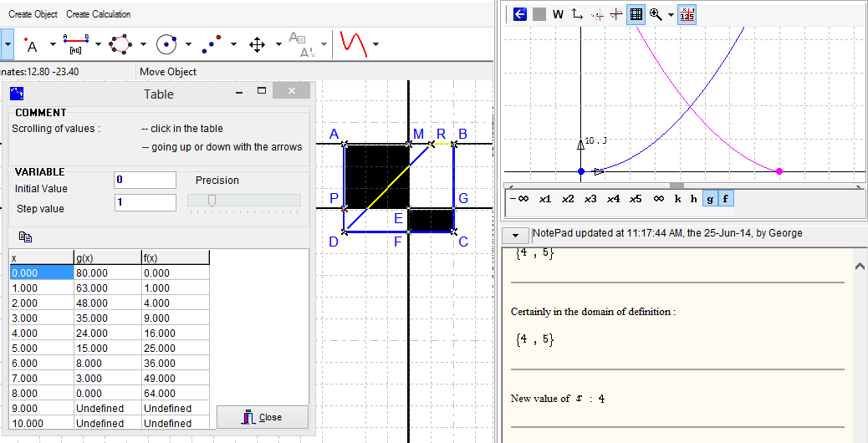Screen dimensions: 868x443
Task: Click the graph horizontal scrollbar thumb
Action: pyautogui.click(x=677, y=186)
